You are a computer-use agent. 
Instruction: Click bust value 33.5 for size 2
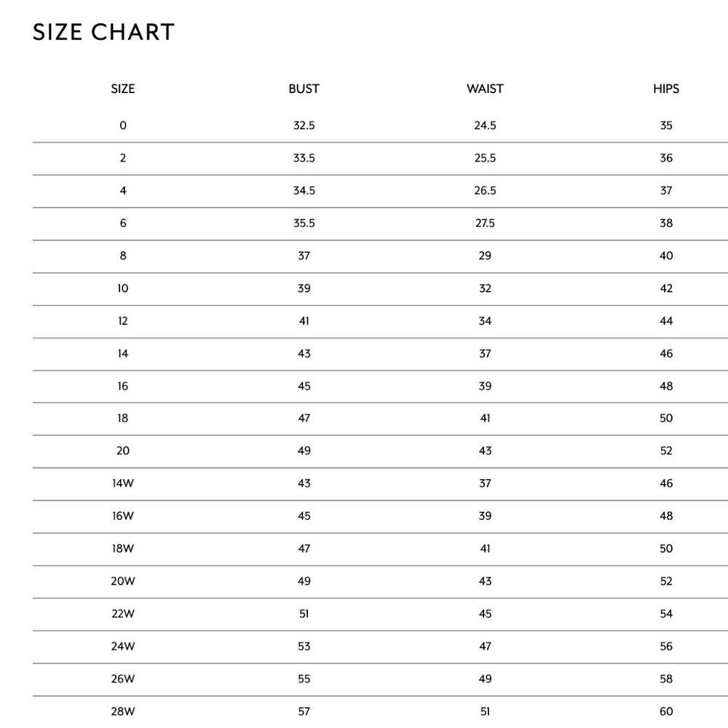pos(304,158)
